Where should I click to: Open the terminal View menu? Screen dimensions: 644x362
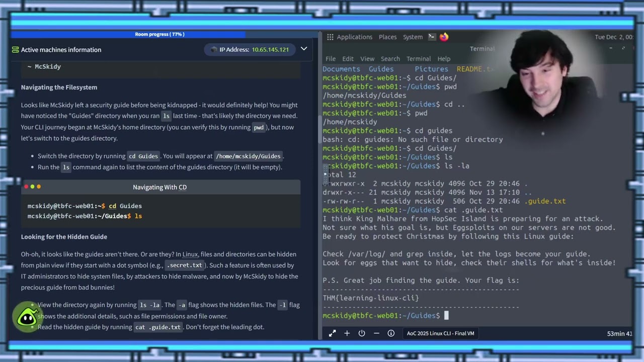(367, 59)
